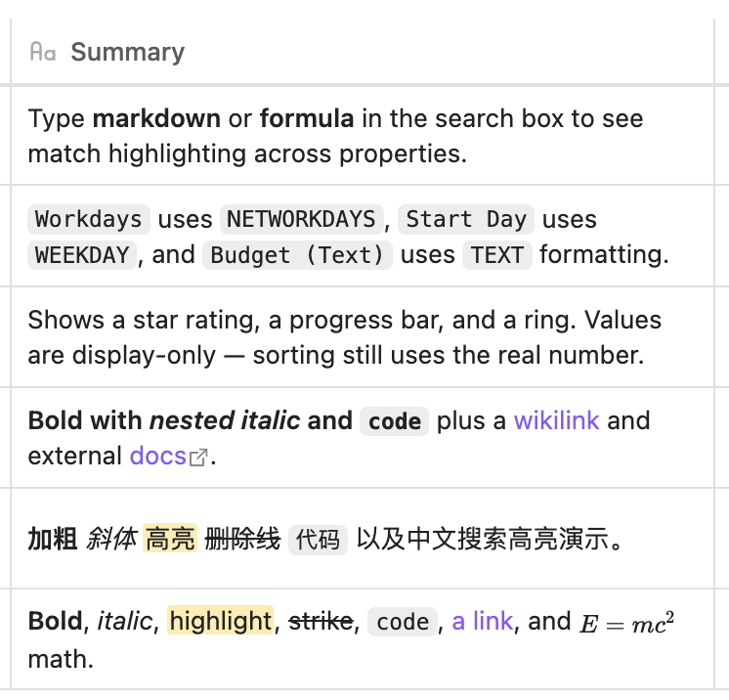Viewport: 729px width, 700px height.
Task: Click the E = mc² math formula
Action: point(626,623)
